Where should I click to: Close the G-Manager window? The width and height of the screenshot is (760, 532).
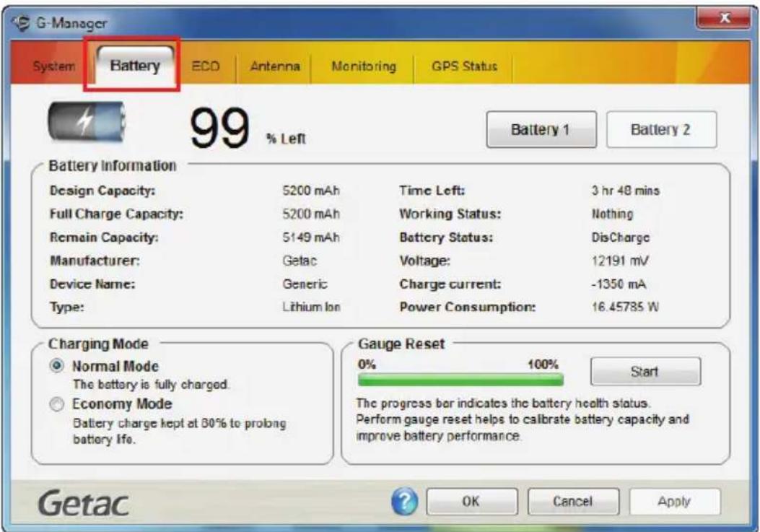tap(725, 18)
